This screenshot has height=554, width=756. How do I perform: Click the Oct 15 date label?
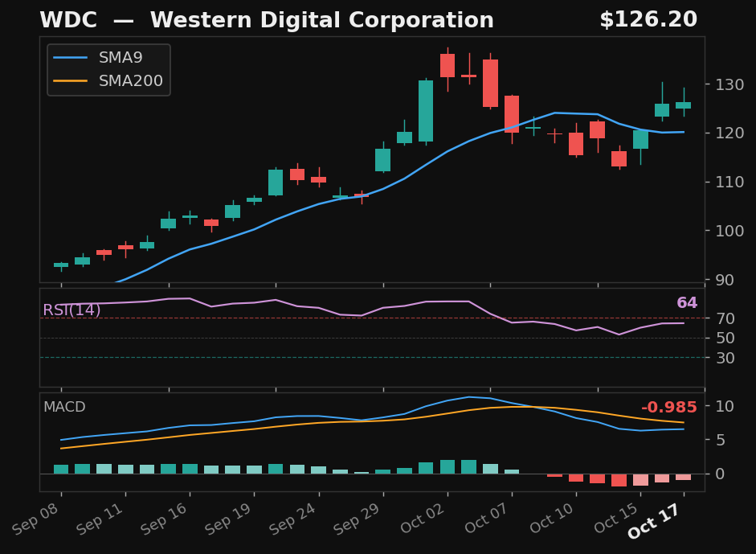[616, 518]
